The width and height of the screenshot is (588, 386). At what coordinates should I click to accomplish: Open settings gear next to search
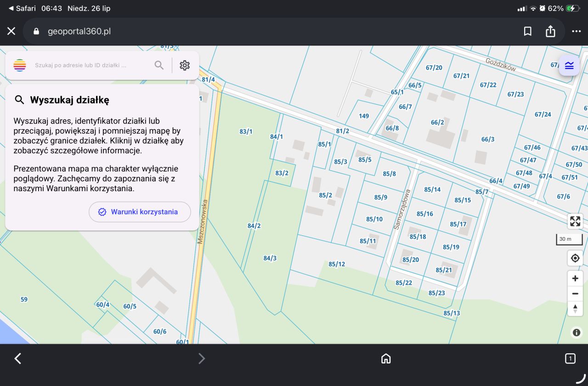185,65
